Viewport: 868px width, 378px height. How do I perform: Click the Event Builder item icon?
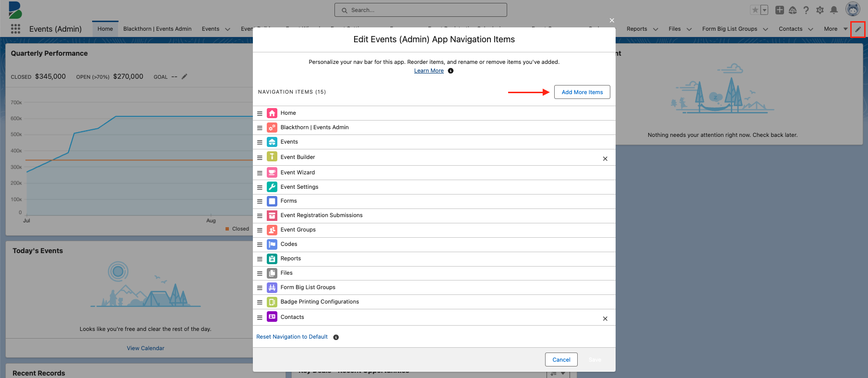[272, 157]
